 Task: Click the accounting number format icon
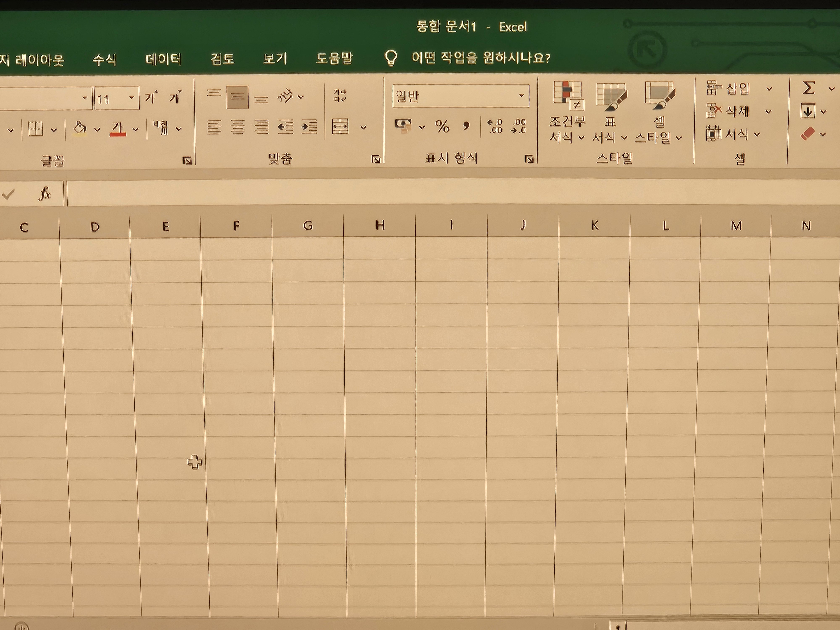(x=403, y=126)
